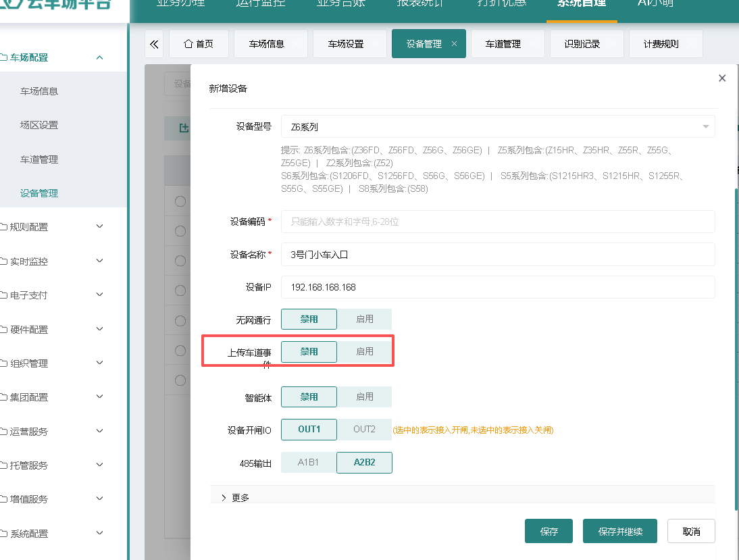Click folder icon beside 规则配置
The height and width of the screenshot is (560, 739).
click(x=3, y=227)
